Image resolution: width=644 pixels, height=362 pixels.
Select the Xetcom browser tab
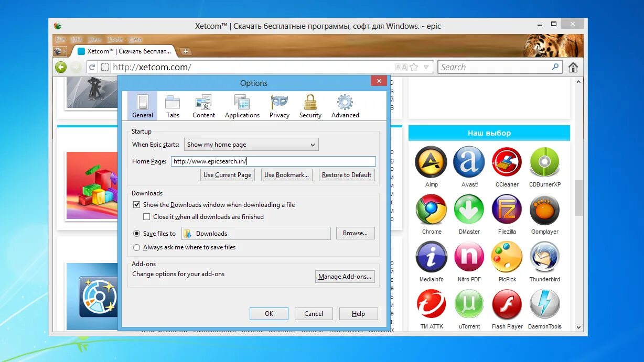(124, 51)
